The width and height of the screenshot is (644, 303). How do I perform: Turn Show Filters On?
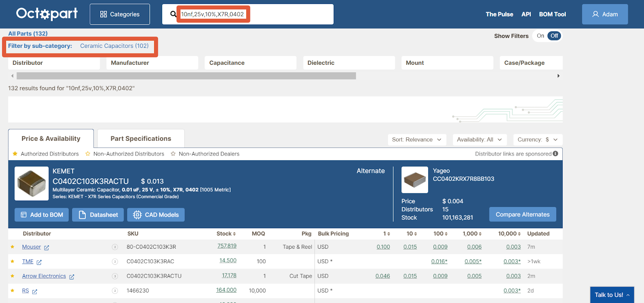[x=541, y=36]
